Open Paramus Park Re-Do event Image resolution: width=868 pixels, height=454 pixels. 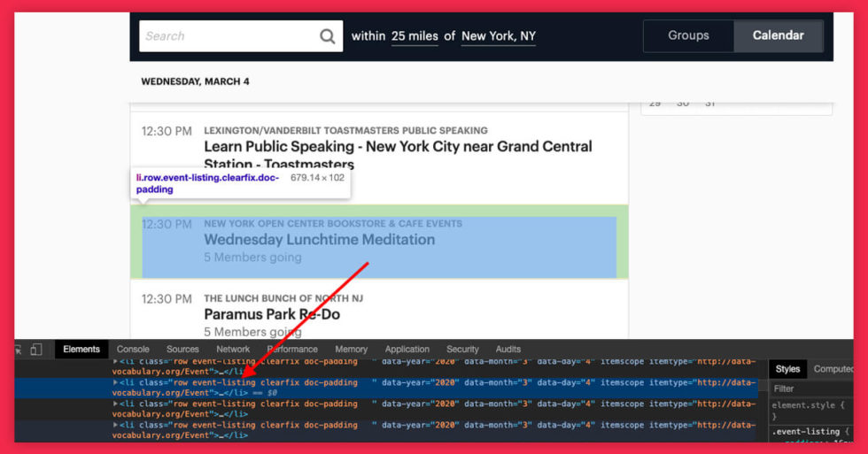(272, 315)
